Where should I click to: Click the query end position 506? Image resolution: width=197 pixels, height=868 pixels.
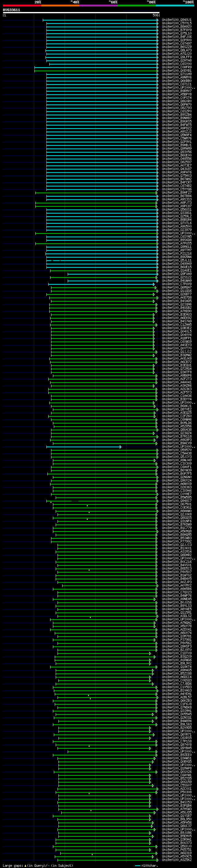(x=155, y=15)
